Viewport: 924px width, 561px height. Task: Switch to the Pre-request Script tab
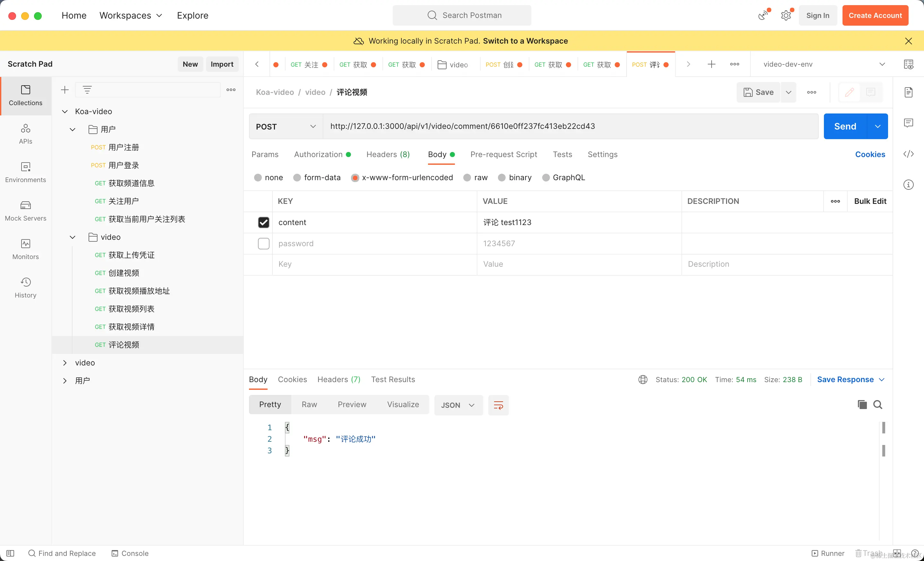(503, 155)
